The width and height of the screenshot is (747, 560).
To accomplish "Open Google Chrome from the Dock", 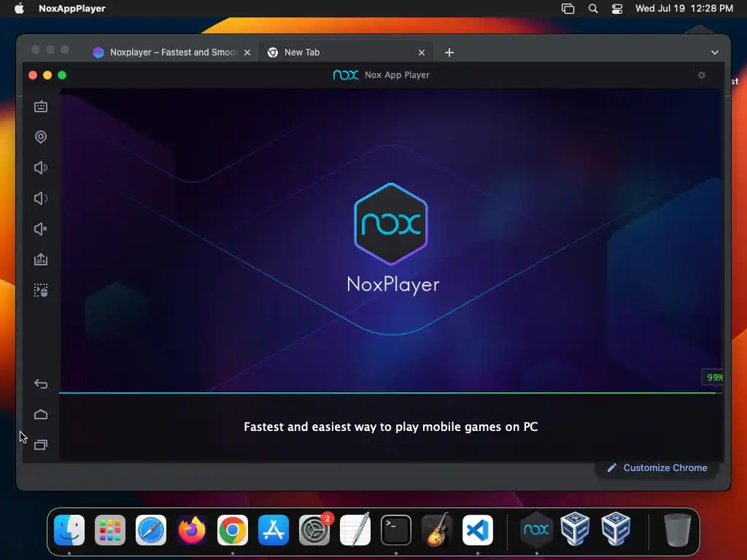I will coord(233,530).
